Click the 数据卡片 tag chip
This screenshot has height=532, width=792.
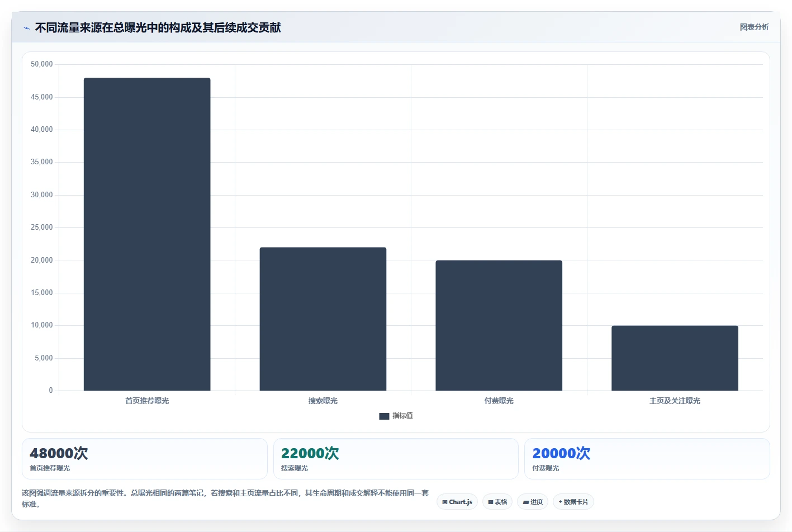click(573, 502)
